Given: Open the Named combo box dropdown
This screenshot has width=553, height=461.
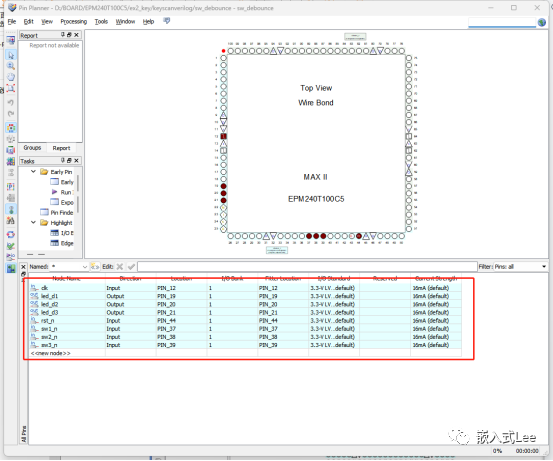Looking at the screenshot, I should (x=85, y=267).
